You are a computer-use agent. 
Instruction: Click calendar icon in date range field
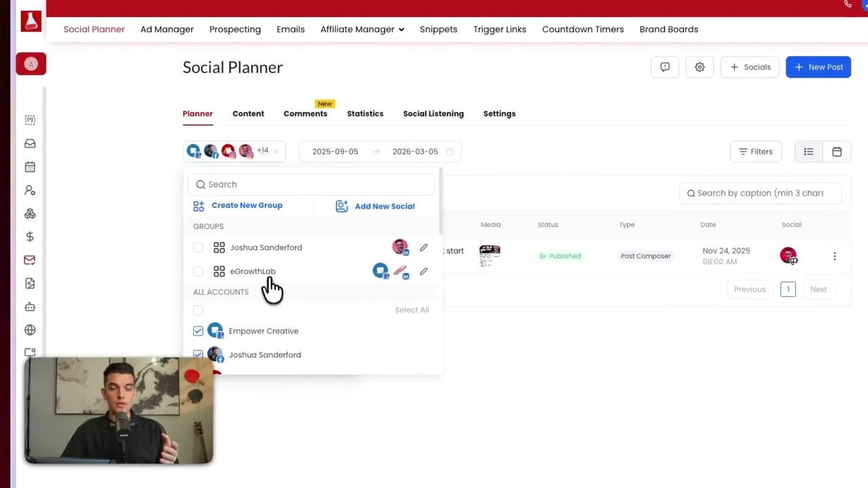[450, 152]
